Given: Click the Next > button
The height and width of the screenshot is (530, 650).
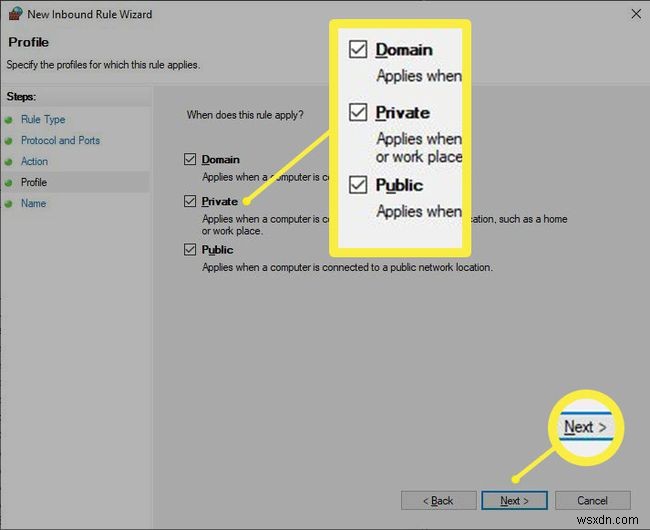Looking at the screenshot, I should (514, 501).
